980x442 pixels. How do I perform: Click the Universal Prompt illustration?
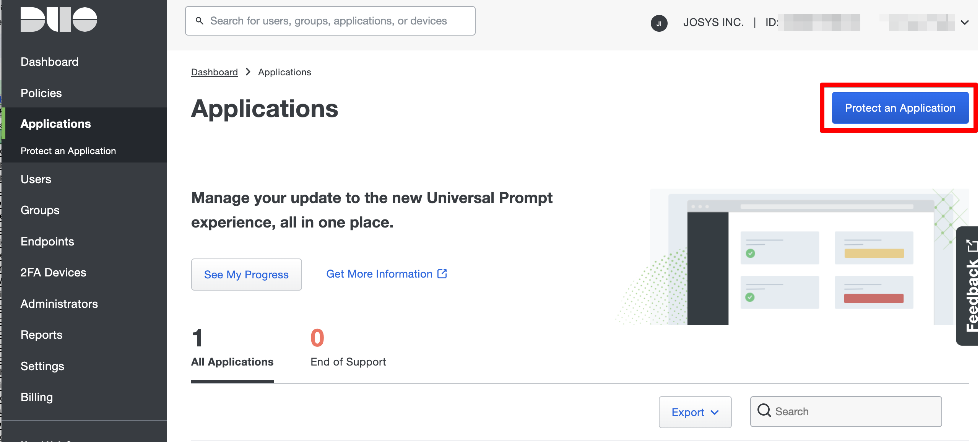click(x=791, y=257)
